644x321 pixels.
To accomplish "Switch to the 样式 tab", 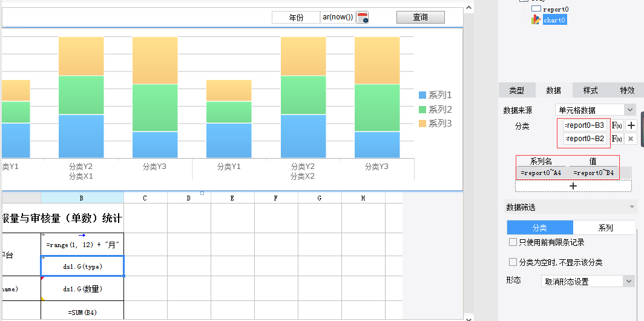I will 591,90.
